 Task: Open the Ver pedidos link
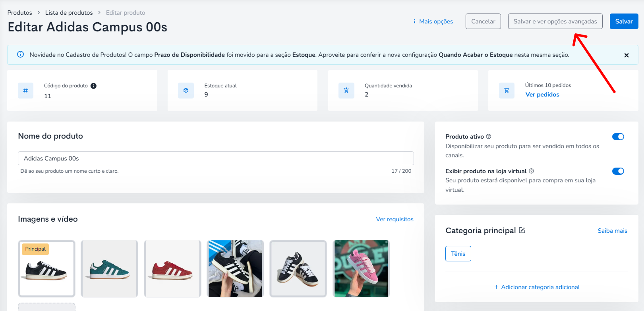542,95
